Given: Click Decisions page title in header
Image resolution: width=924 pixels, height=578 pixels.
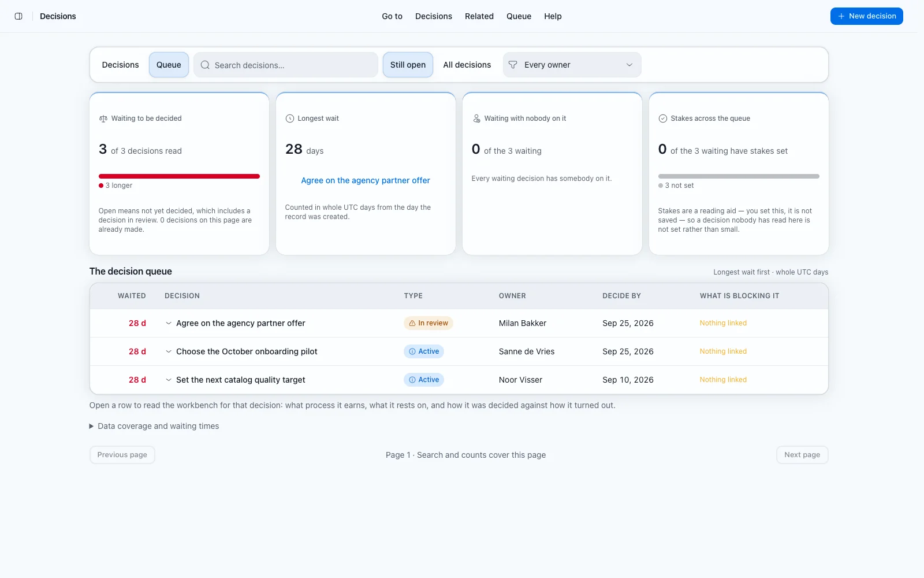Looking at the screenshot, I should coord(58,16).
